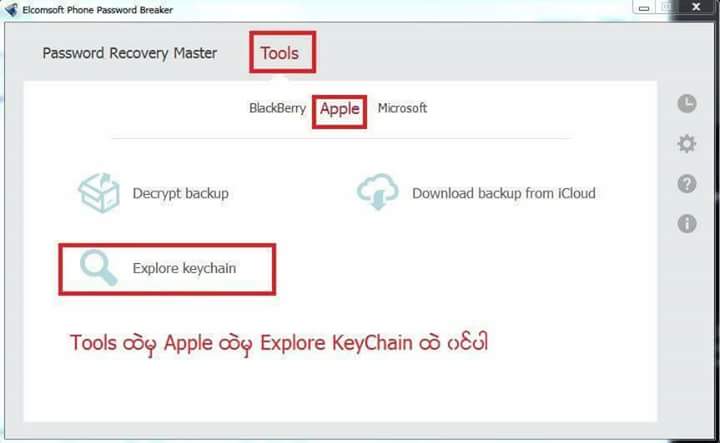This screenshot has height=443, width=720.
Task: Switch to Password Recovery Master tab
Action: point(129,53)
